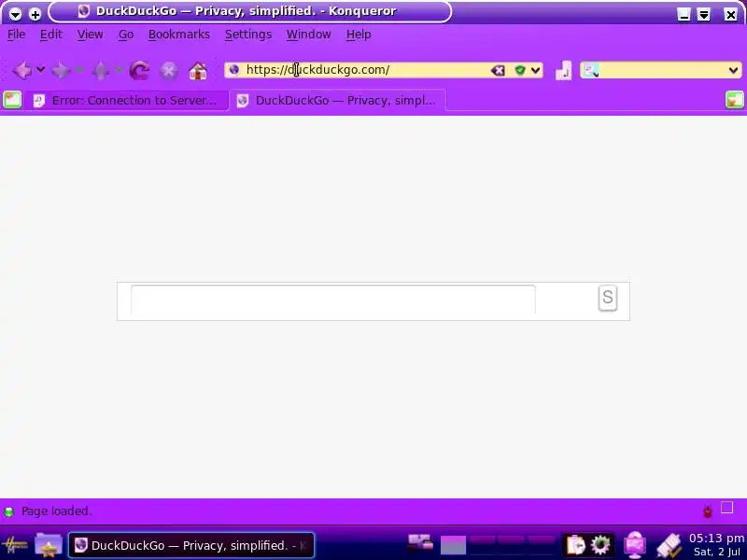Click the Up navigation arrow
This screenshot has width=747, height=560.
(x=101, y=71)
